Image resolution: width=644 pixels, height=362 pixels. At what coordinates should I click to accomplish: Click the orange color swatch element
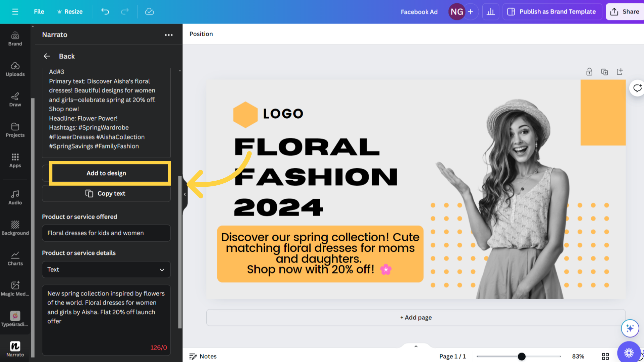click(603, 112)
